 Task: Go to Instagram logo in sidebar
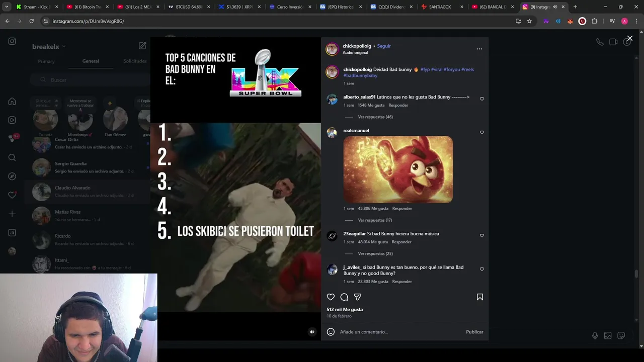(x=12, y=41)
